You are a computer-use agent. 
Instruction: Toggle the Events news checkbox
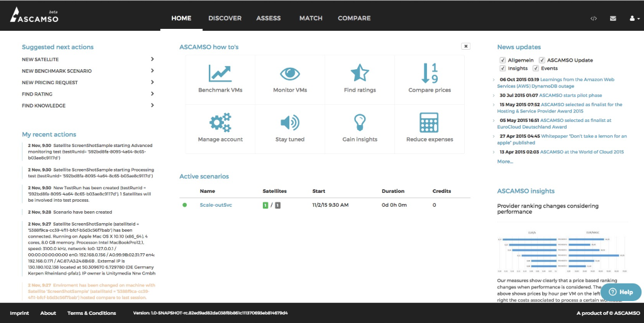click(536, 68)
